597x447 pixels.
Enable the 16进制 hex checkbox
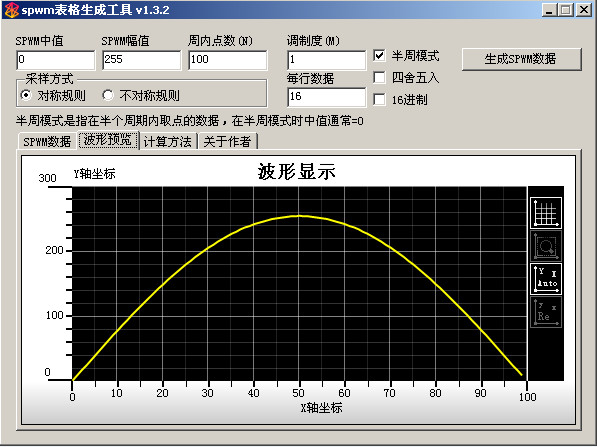click(379, 99)
